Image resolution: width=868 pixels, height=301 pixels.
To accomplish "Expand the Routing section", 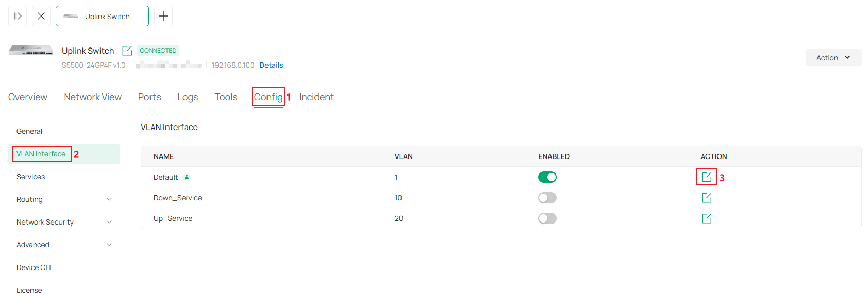I will tap(63, 199).
